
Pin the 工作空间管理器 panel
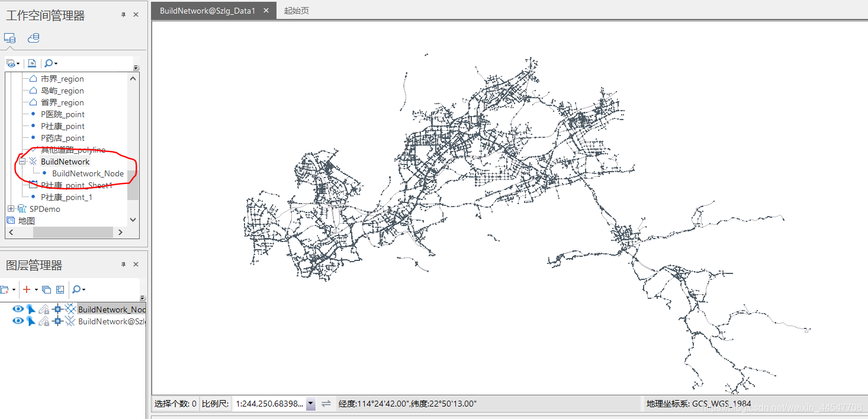point(124,15)
